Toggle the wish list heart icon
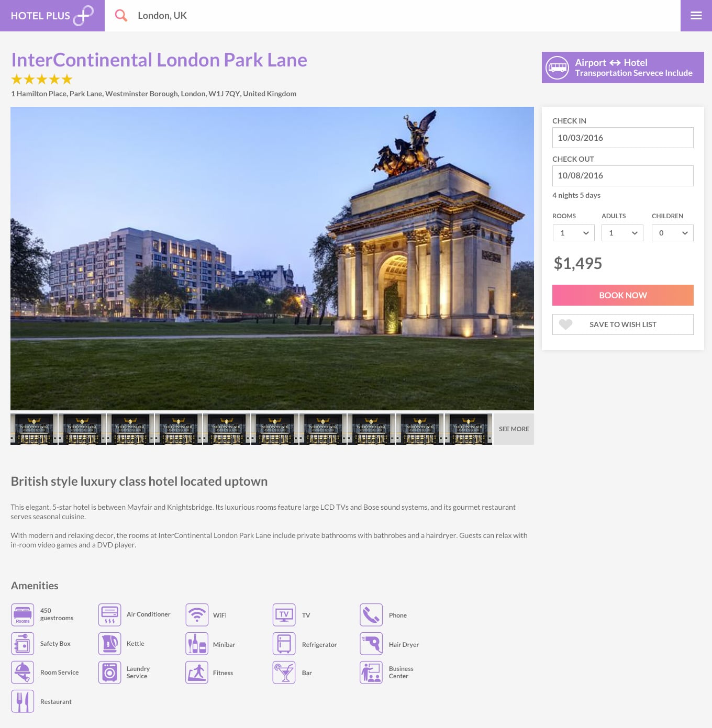This screenshot has width=712, height=728. coord(565,324)
